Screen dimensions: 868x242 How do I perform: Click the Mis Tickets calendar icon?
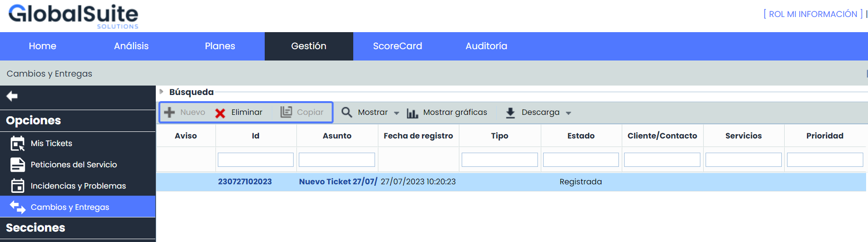18,143
